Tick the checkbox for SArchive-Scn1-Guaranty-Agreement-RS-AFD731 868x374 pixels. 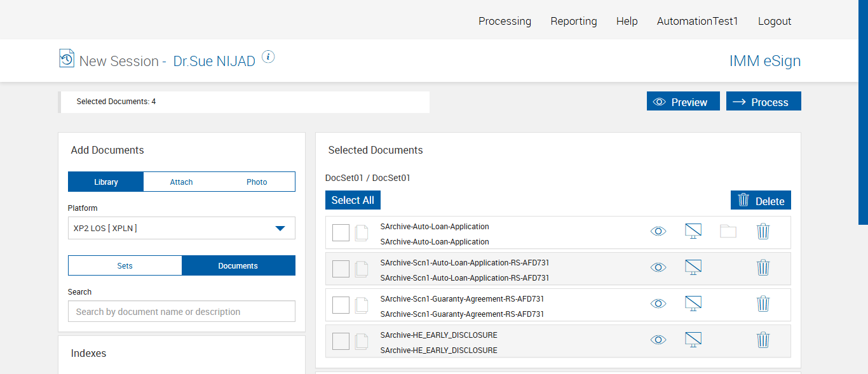pyautogui.click(x=341, y=305)
